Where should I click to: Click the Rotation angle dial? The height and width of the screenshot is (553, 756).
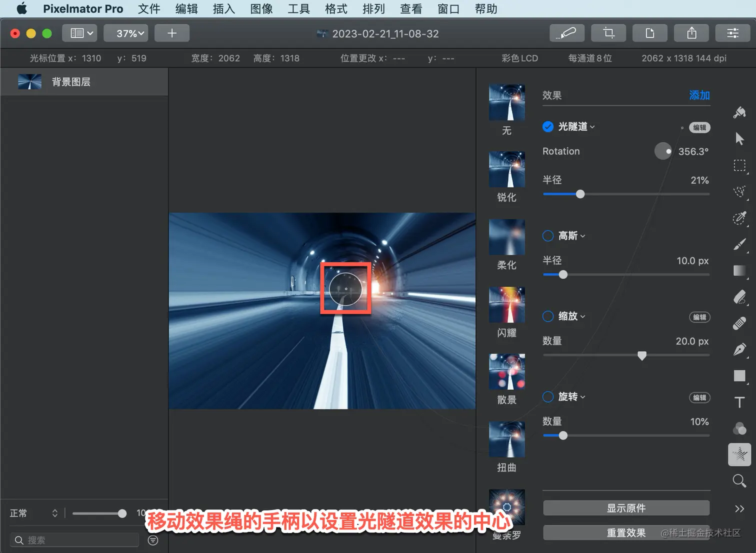(x=663, y=151)
